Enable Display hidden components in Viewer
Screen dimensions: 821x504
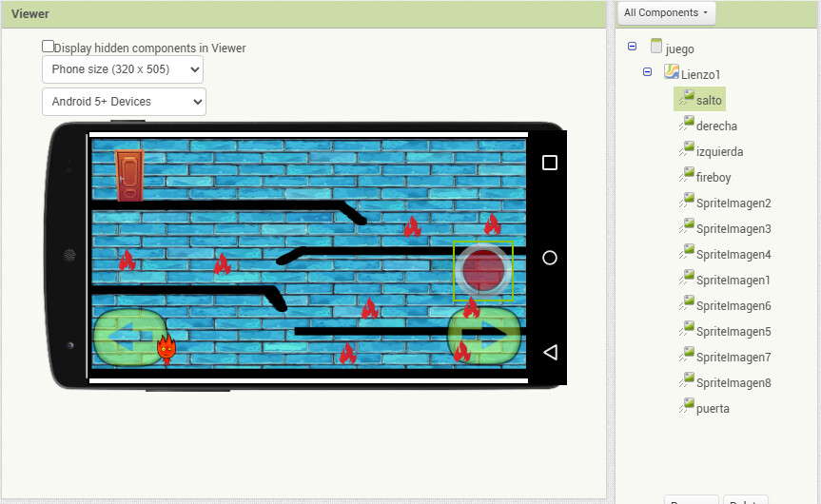tap(48, 47)
